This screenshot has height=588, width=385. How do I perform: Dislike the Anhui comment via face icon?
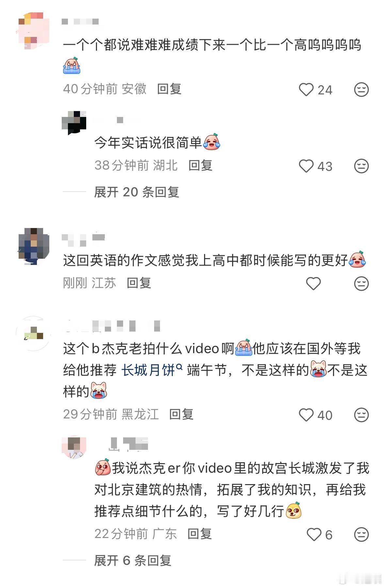click(361, 90)
